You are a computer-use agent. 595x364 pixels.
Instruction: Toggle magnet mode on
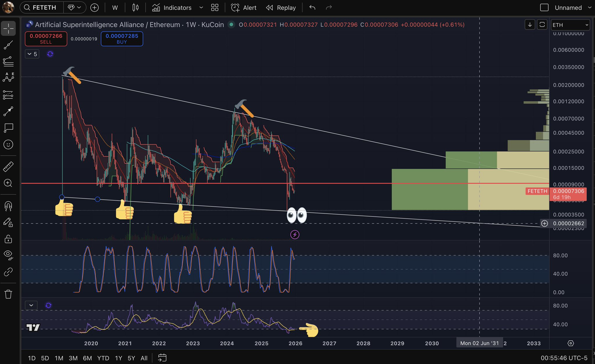click(x=8, y=206)
